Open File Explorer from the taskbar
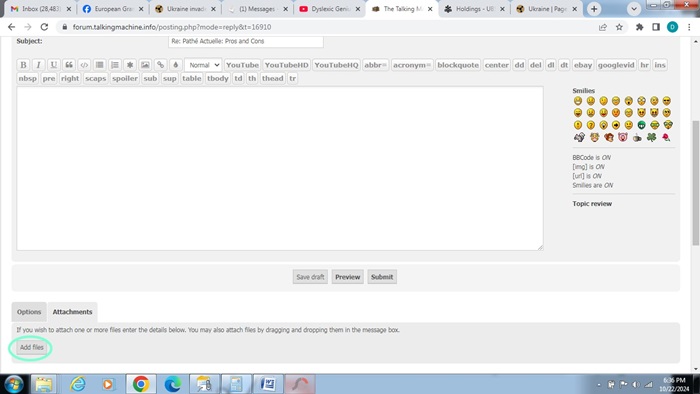Screen dimensions: 700x394 [x=44, y=384]
